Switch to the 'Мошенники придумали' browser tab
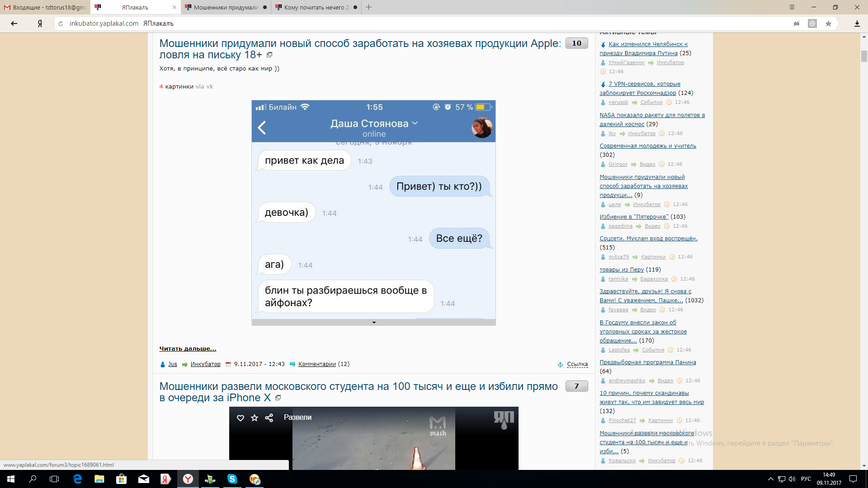868x488 pixels. (x=226, y=7)
